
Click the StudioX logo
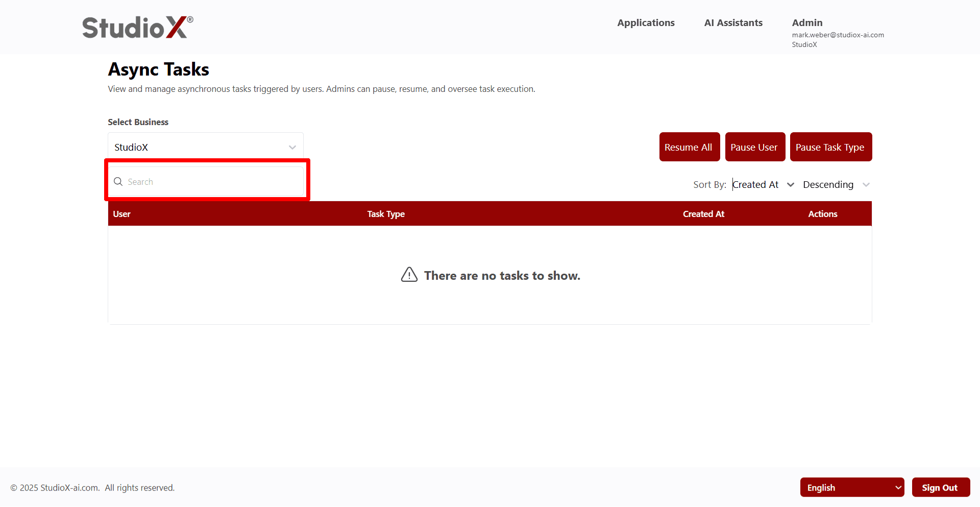136,27
